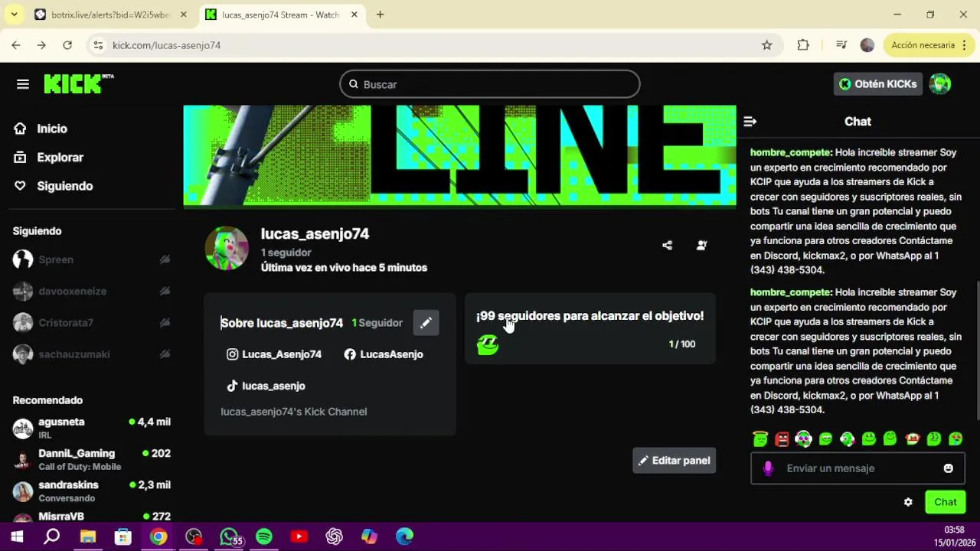980x551 pixels.
Task: Share the lucas_asenjo74 channel
Action: coord(667,246)
